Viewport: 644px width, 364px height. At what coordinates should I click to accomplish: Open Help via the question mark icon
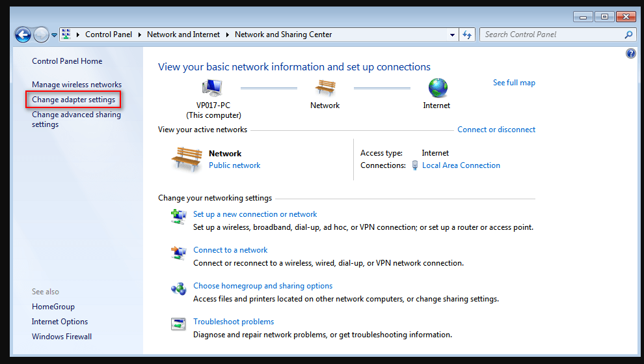coord(630,53)
